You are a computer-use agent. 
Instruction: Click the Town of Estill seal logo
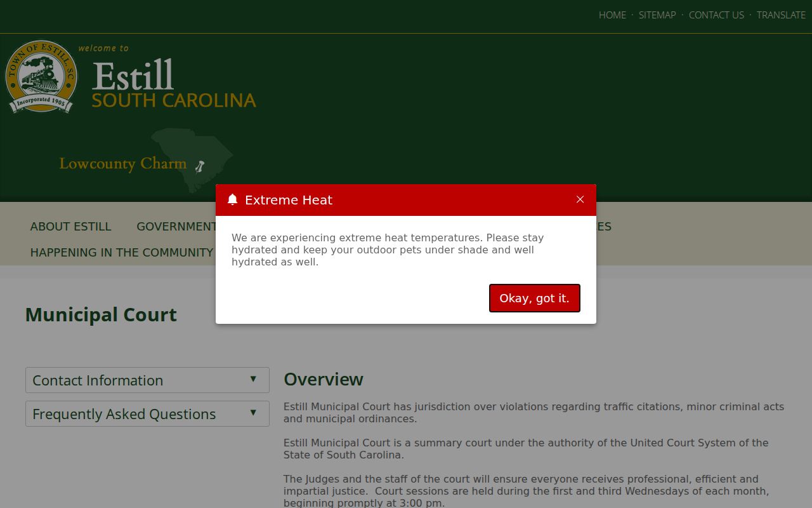(x=41, y=76)
